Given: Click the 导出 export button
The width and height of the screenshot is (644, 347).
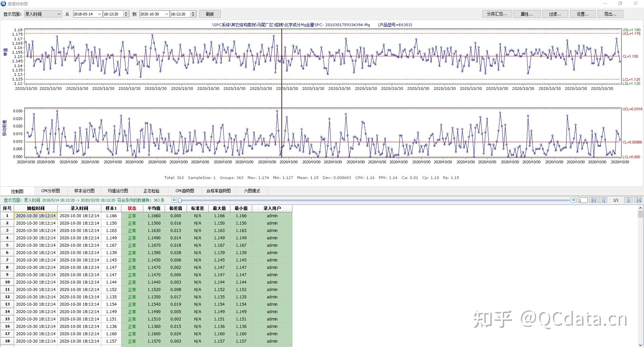Looking at the screenshot, I should click(610, 14).
